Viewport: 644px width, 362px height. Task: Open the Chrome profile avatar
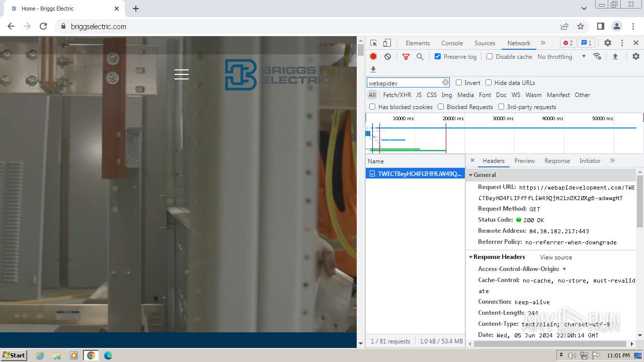coord(617,26)
